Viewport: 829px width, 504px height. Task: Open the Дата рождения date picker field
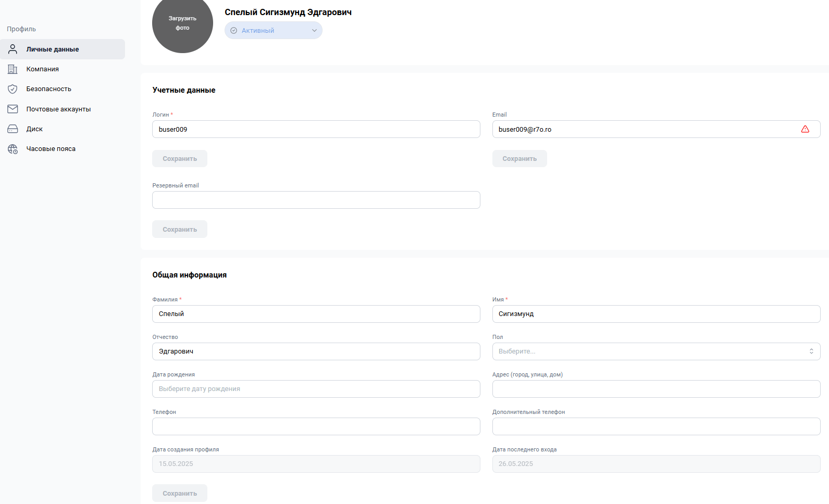click(316, 389)
